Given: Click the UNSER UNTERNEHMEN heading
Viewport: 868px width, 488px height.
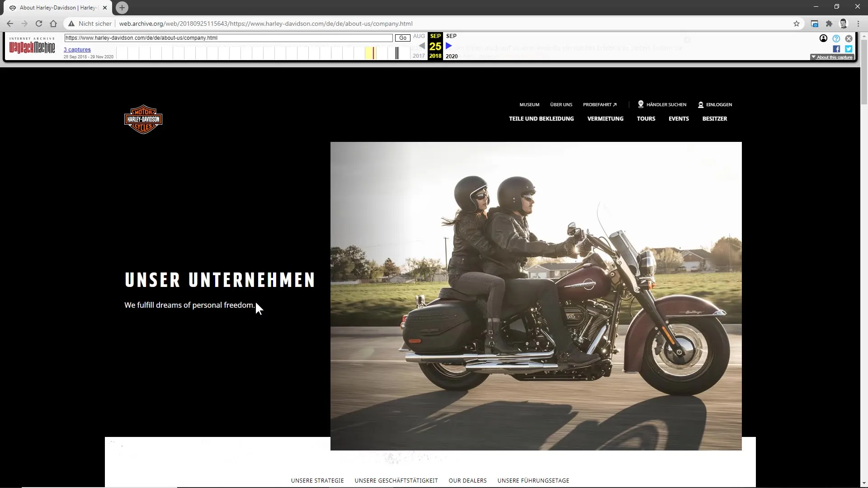Looking at the screenshot, I should click(220, 280).
